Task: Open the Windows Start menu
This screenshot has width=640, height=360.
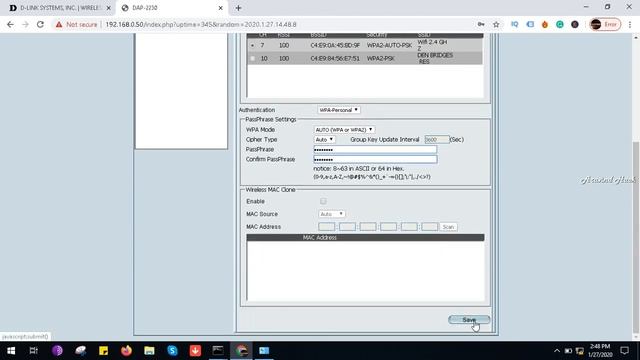Action: coord(11,351)
